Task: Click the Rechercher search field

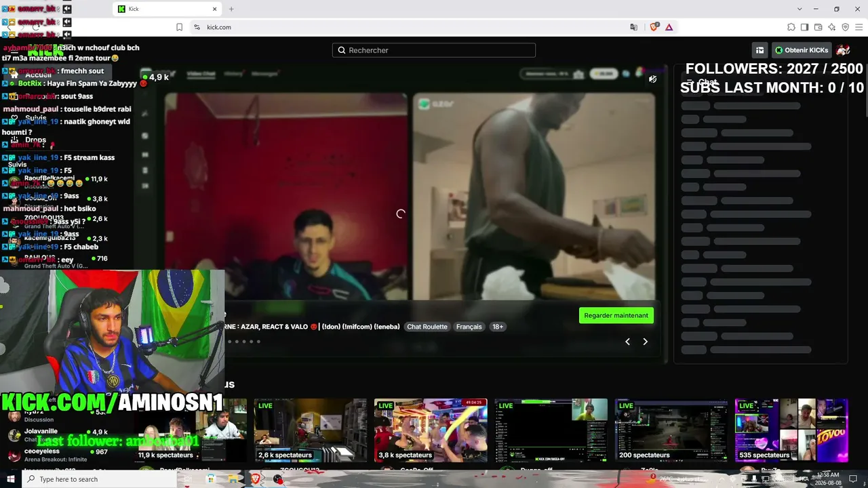Action: 434,50
